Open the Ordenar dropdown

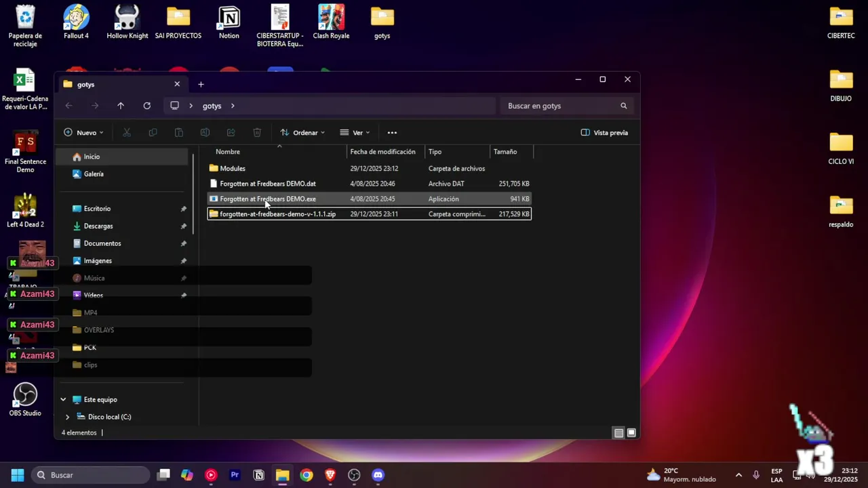coord(302,133)
